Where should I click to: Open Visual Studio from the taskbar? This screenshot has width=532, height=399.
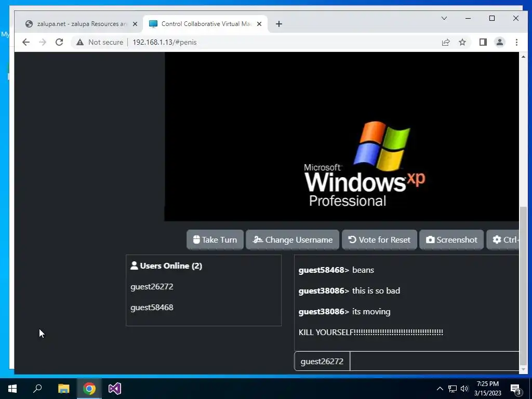(x=115, y=389)
